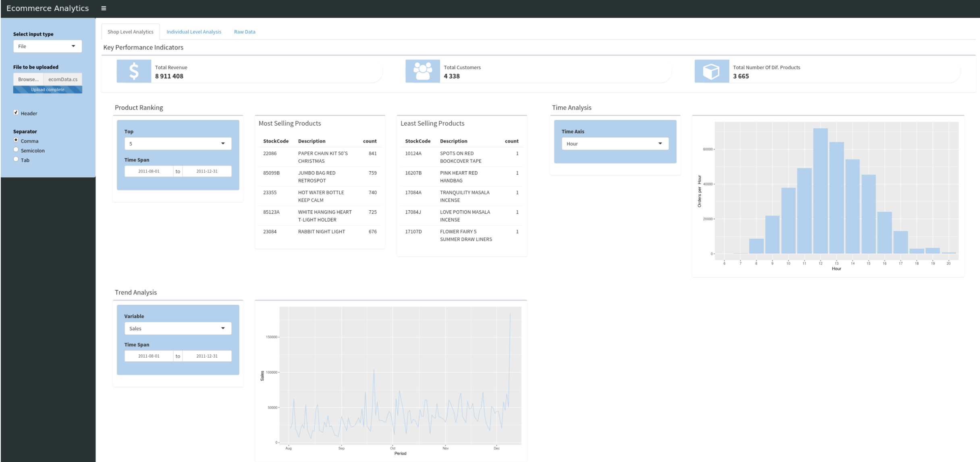Viewport: 980px width, 462px height.
Task: Click the Total Number of Products box icon
Action: pos(712,70)
